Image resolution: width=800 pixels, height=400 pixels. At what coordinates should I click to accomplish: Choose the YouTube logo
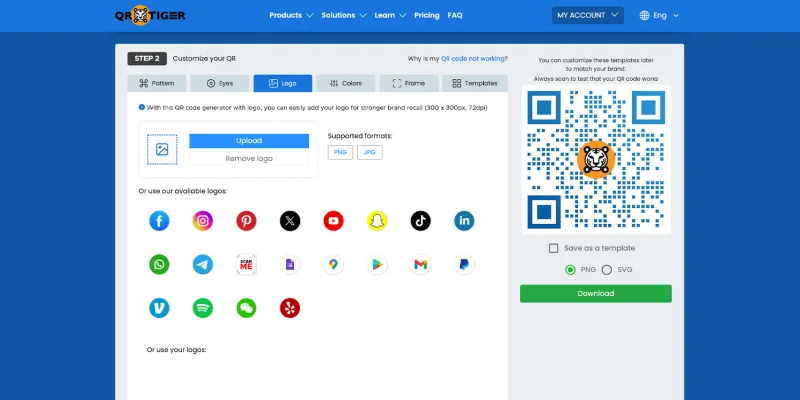point(334,221)
